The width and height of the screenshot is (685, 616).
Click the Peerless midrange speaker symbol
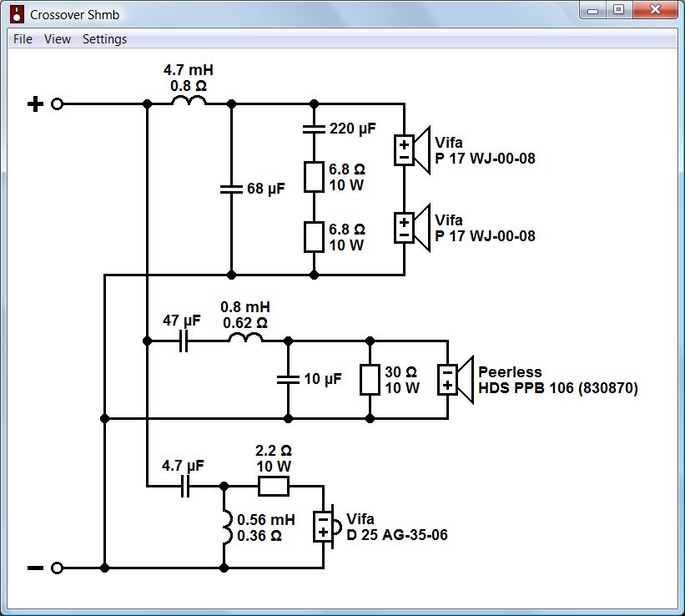456,380
